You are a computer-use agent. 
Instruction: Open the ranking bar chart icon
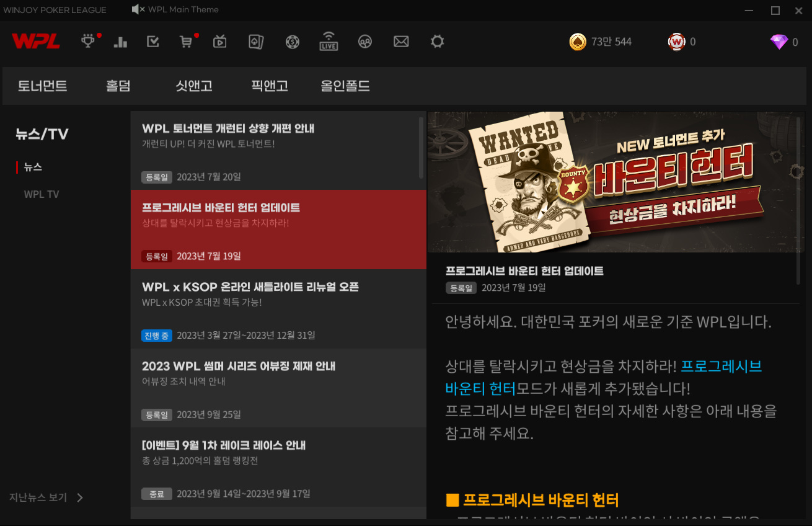pyautogui.click(x=120, y=42)
